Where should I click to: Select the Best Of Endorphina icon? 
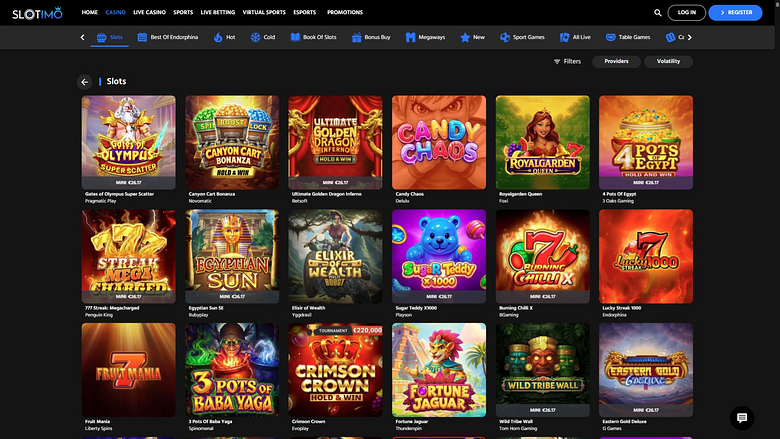(142, 37)
